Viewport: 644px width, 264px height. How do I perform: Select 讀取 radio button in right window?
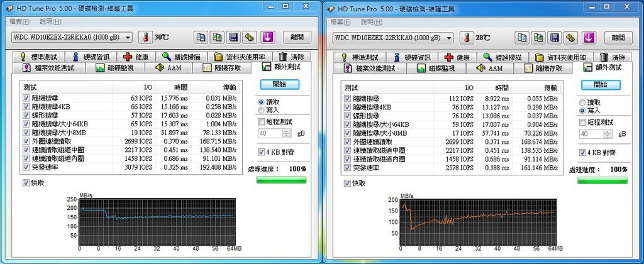[x=582, y=102]
